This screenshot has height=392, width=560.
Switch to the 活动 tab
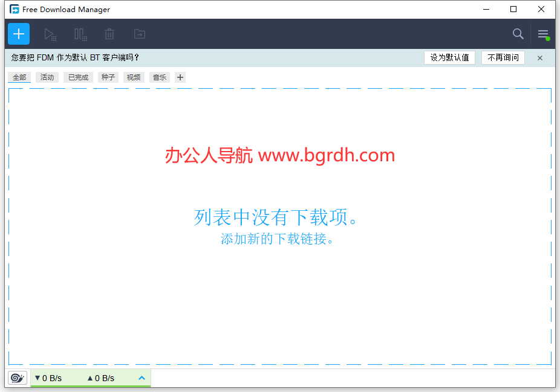point(47,77)
